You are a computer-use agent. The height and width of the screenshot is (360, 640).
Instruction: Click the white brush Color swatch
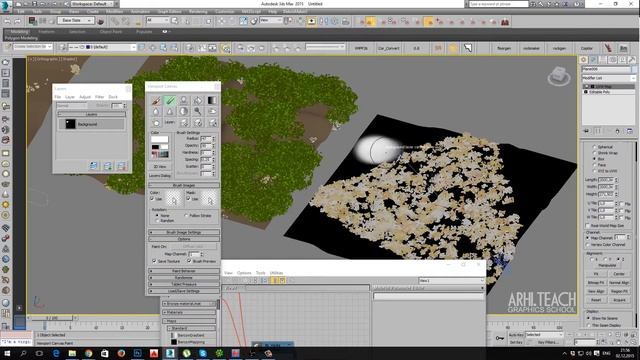point(160,139)
